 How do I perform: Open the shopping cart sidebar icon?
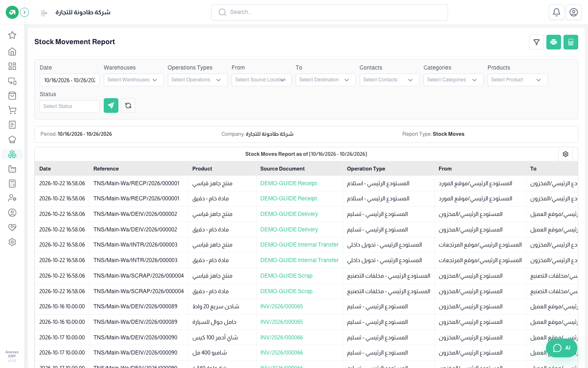pos(12,110)
